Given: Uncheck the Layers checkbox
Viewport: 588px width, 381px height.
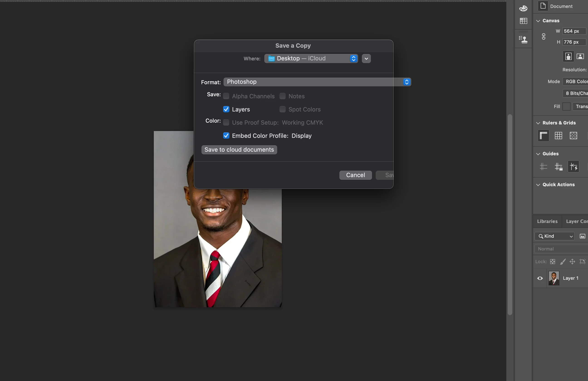Looking at the screenshot, I should [226, 109].
